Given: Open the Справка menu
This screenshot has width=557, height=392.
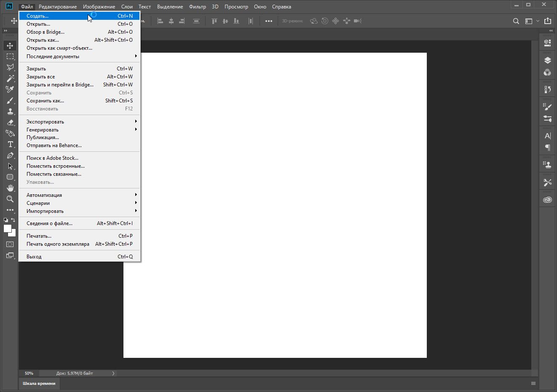Looking at the screenshot, I should tap(281, 7).
